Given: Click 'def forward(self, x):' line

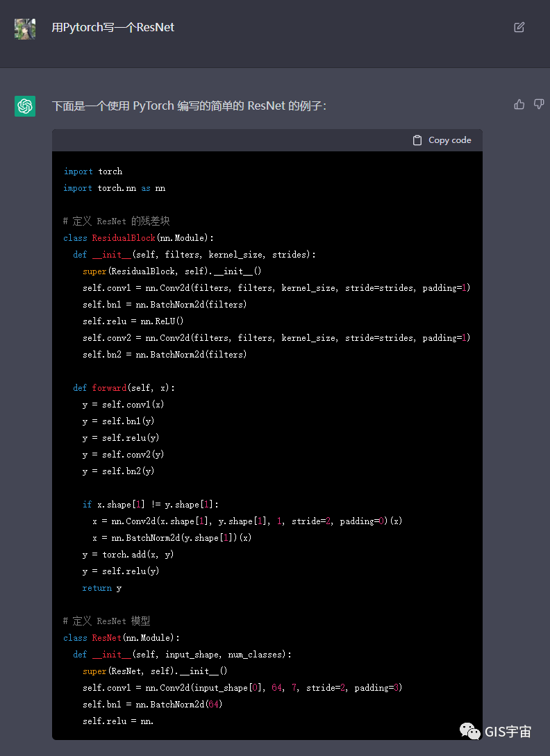Looking at the screenshot, I should [x=124, y=387].
